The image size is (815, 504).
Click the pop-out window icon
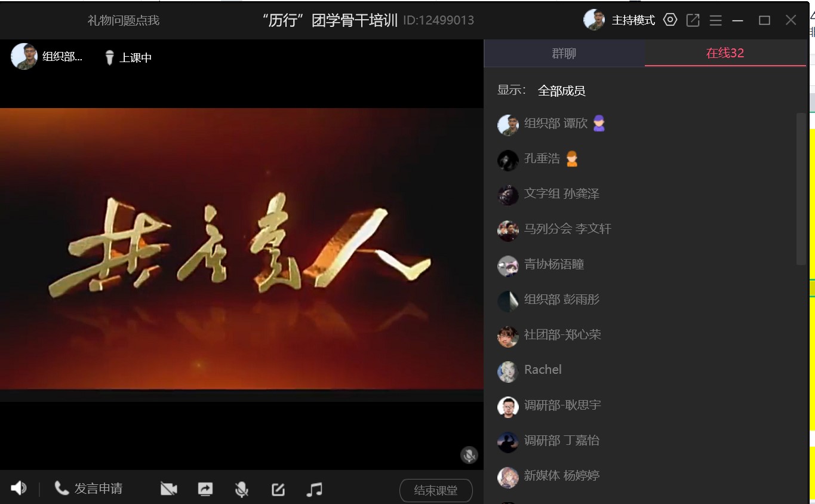[693, 20]
